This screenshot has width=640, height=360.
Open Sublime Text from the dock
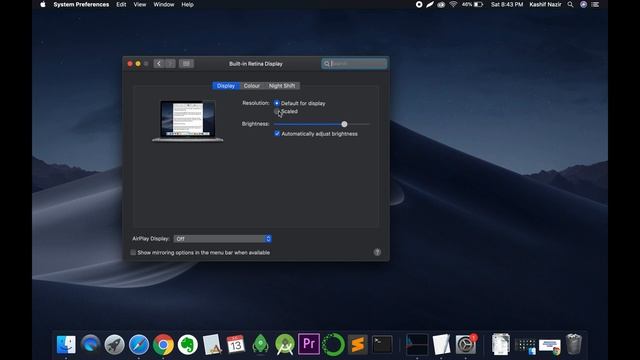pyautogui.click(x=358, y=344)
